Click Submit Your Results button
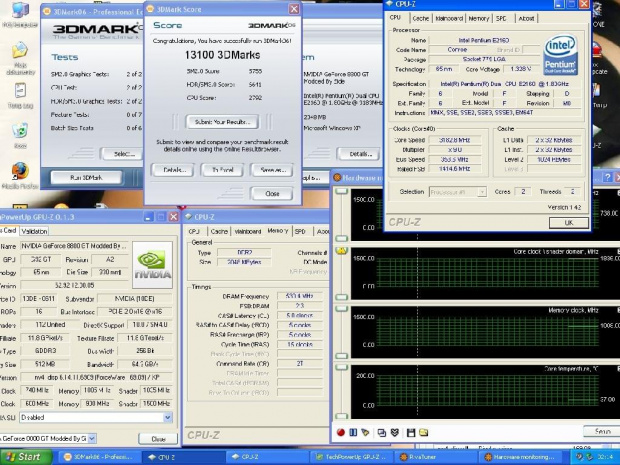 click(222, 122)
